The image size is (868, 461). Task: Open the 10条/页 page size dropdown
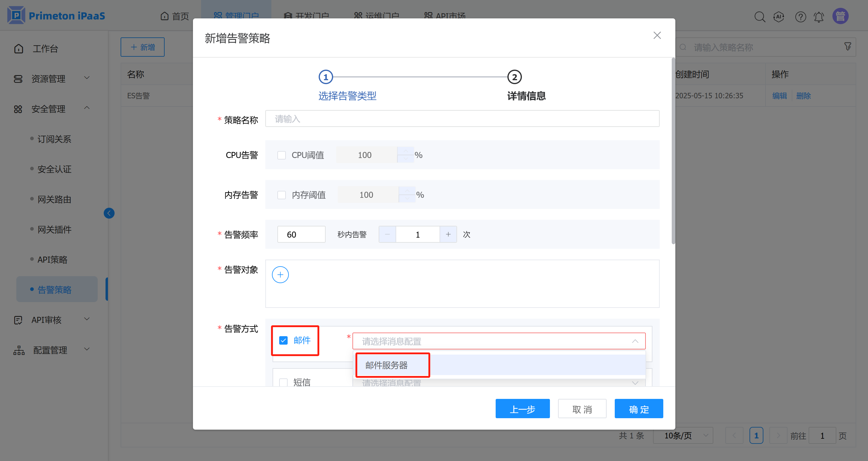pos(683,435)
